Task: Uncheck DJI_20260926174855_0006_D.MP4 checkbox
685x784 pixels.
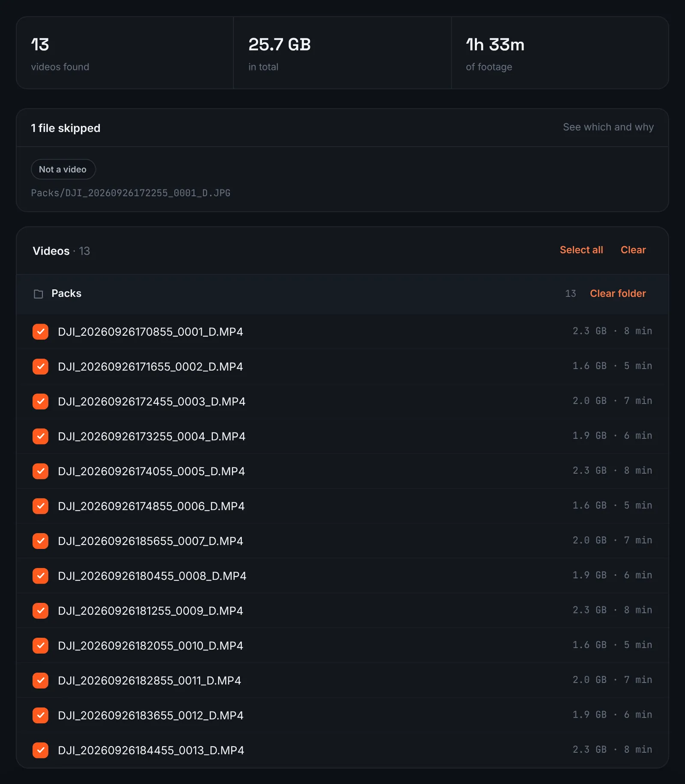Action: click(40, 506)
